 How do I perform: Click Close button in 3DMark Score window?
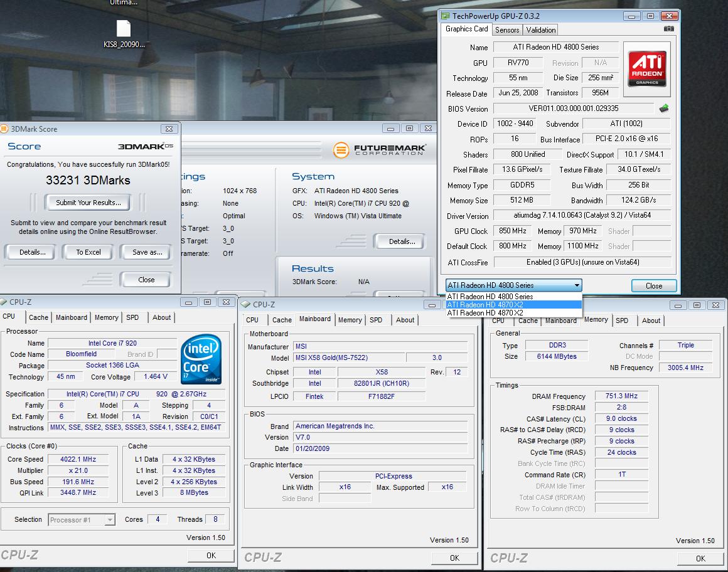pyautogui.click(x=146, y=280)
